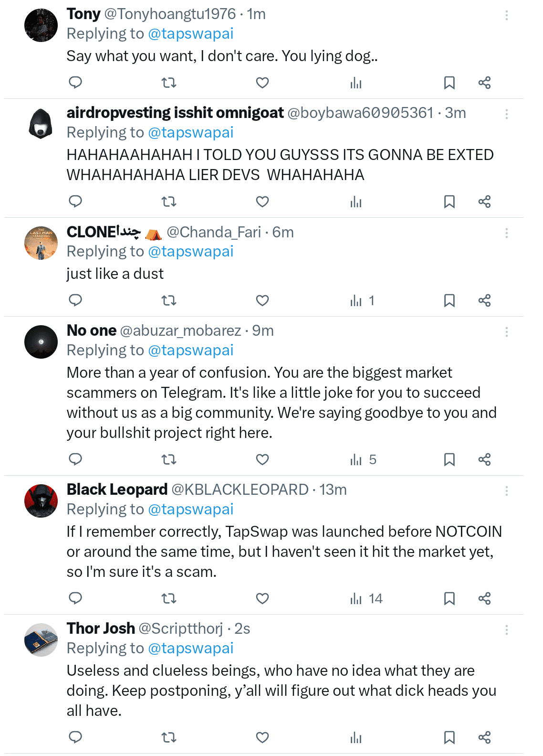Open more options on Tony's tweet
Image resolution: width=543 pixels, height=756 pixels.
coord(506,15)
